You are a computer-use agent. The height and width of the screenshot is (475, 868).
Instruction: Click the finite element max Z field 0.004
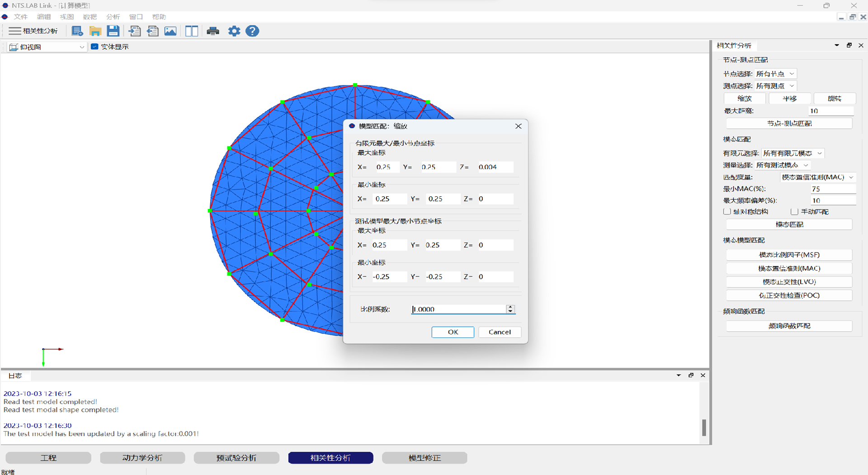coord(495,167)
